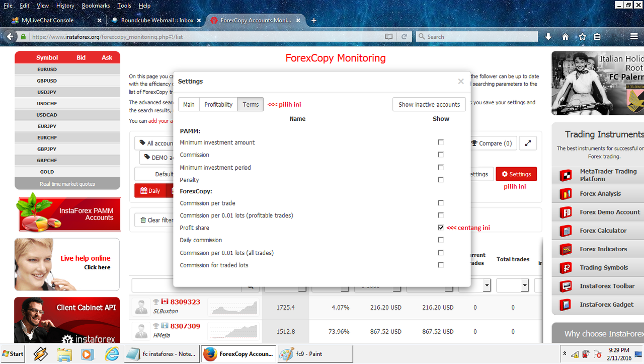This screenshot has height=364, width=644.
Task: Reload the page with the refresh icon
Action: tap(404, 37)
